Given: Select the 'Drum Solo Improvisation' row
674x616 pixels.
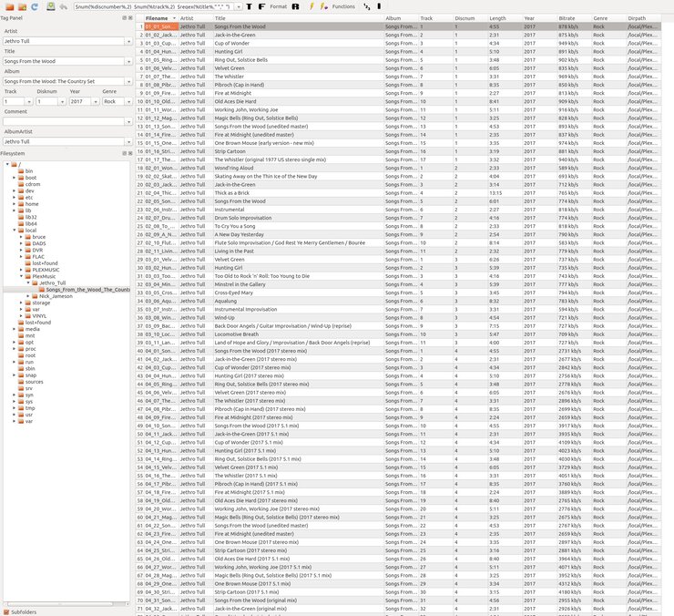Looking at the screenshot, I should click(398, 218).
